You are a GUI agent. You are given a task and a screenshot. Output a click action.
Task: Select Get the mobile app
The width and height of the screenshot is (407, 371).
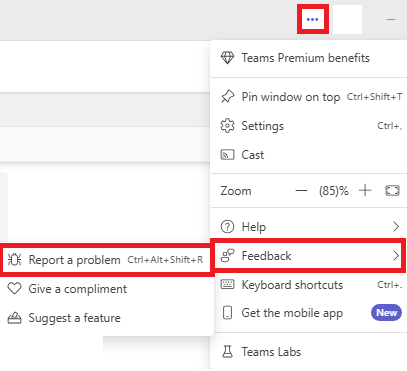pyautogui.click(x=308, y=313)
